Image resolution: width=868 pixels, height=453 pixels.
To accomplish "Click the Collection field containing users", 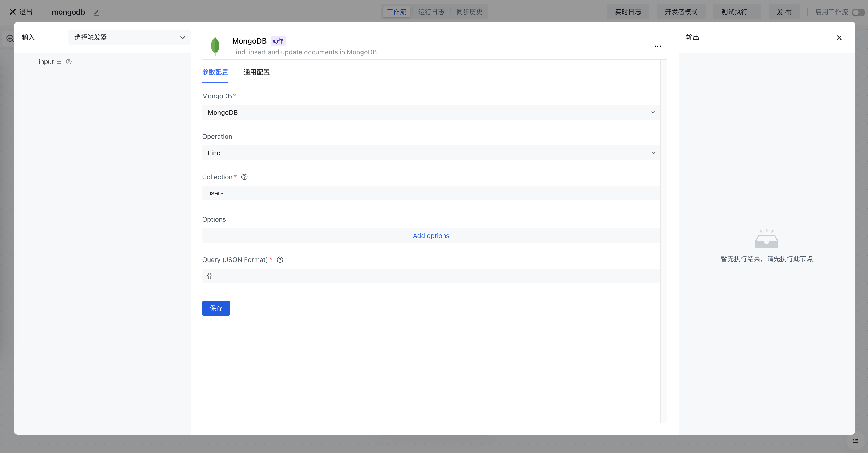I will click(431, 193).
